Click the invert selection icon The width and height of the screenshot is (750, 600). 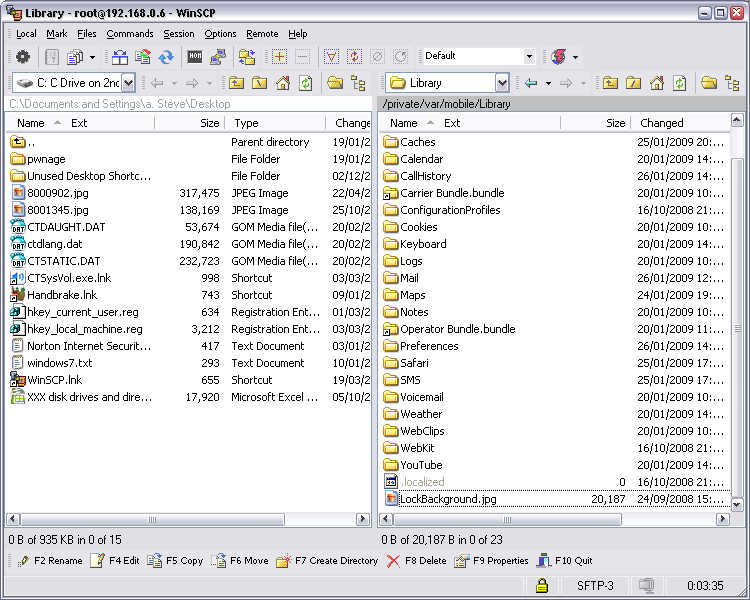tap(354, 57)
